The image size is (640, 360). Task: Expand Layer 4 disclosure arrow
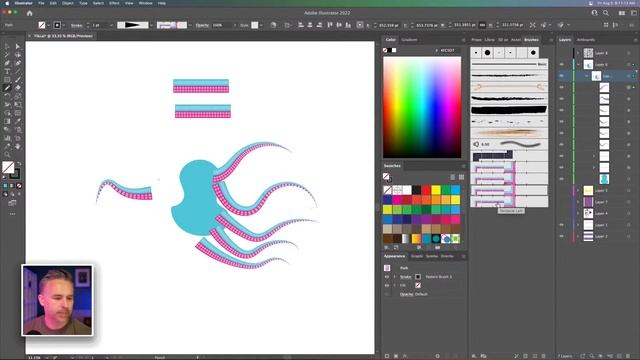point(578,213)
